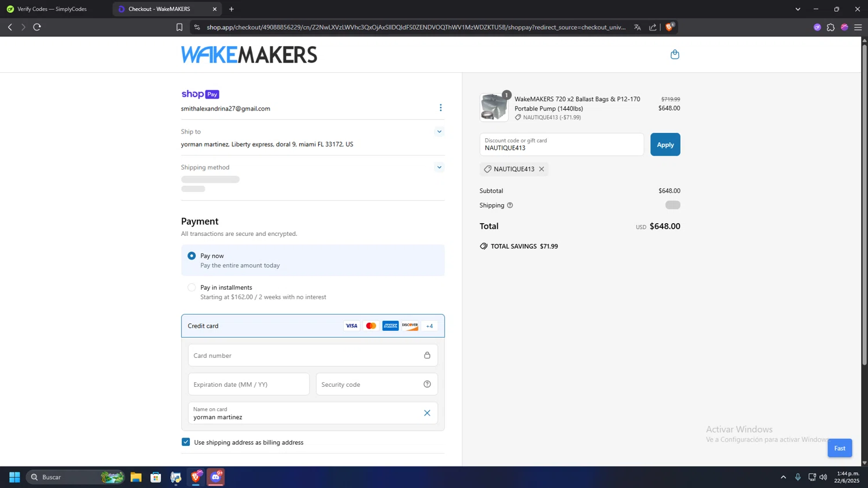This screenshot has height=488, width=868.
Task: Click the Expiration date field
Action: [x=249, y=384]
